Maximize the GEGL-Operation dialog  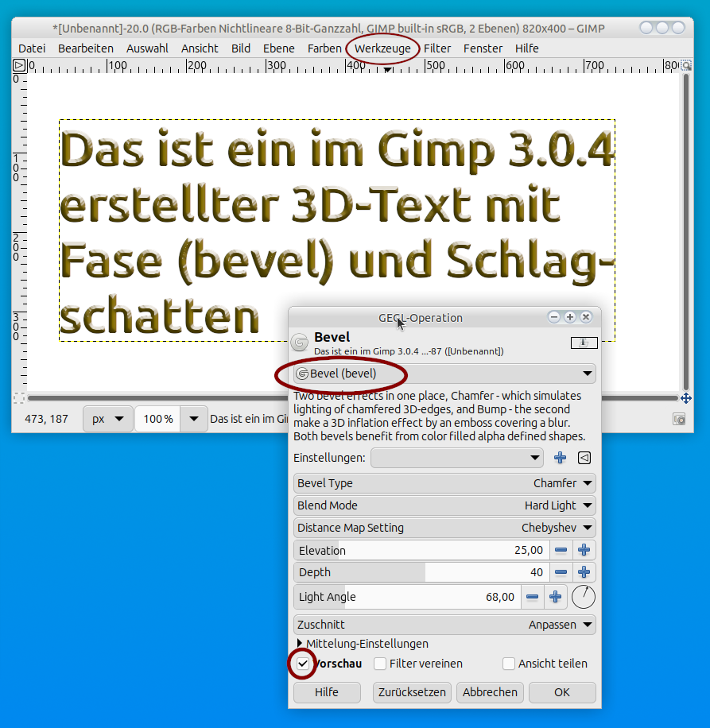(570, 317)
